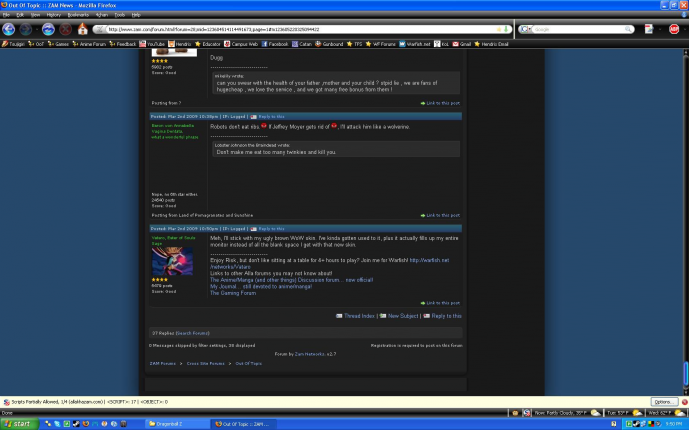
Task: Open the back/forward history dropdown arrow
Action: click(x=36, y=29)
